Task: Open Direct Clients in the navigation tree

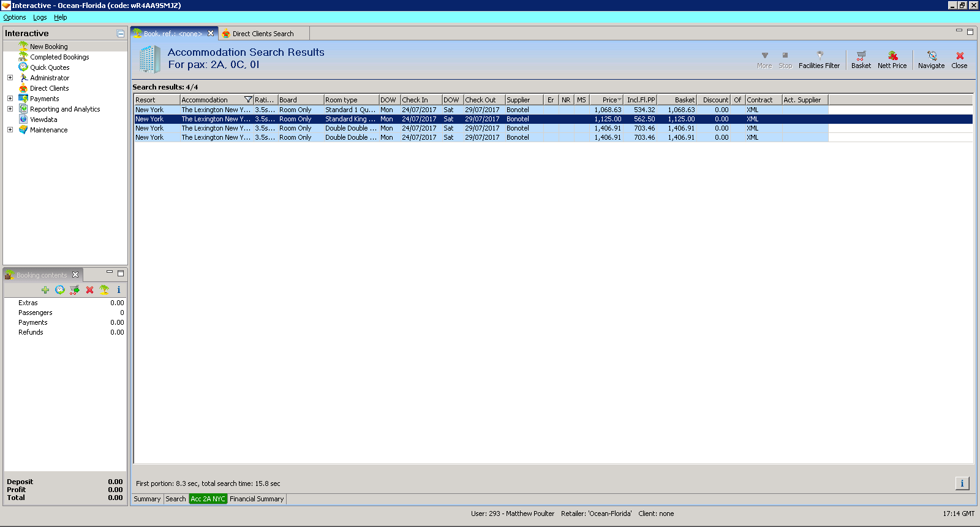Action: pyautogui.click(x=49, y=88)
